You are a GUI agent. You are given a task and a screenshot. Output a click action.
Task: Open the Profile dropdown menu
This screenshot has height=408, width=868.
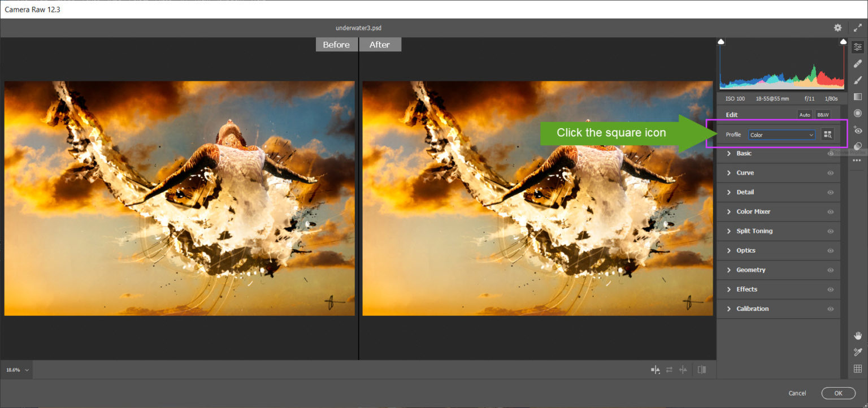(x=782, y=134)
